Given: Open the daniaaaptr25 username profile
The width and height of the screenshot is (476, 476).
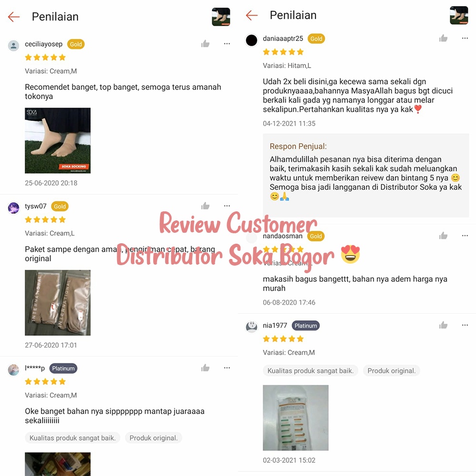Looking at the screenshot, I should click(x=283, y=39).
